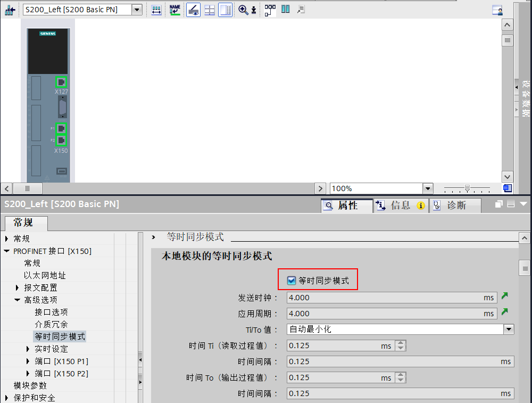This screenshot has width=532, height=403.
Task: Click the split editor vertically icon
Action: [x=285, y=10]
